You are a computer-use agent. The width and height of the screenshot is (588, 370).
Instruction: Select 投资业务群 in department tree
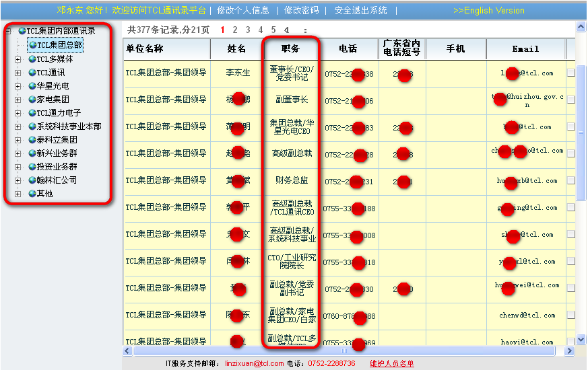pos(57,167)
